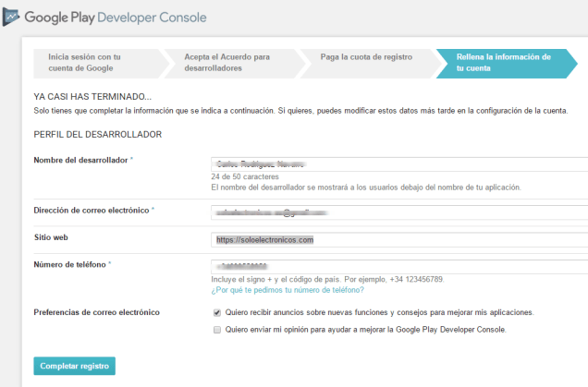Click the 'Preferencias de correo electrónico' label
Image resolution: width=588 pixels, height=387 pixels.
(96, 312)
